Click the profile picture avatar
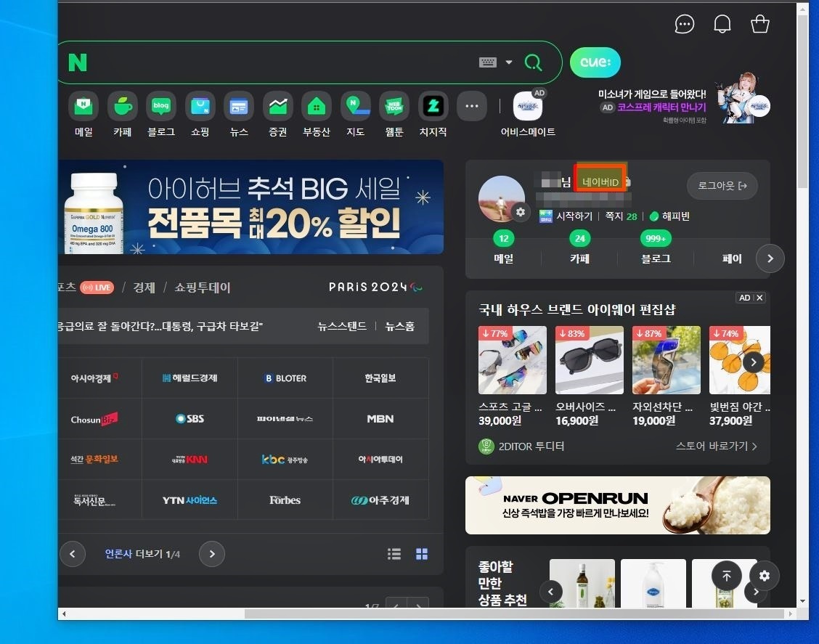819x644 pixels. click(x=502, y=199)
